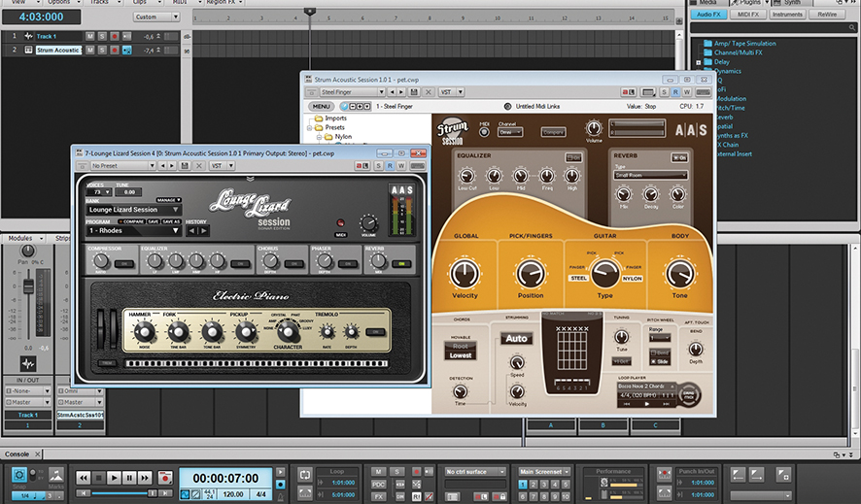The width and height of the screenshot is (861, 504).
Task: Open the Program dropdown showing 1 - Rhodes
Action: click(x=133, y=231)
